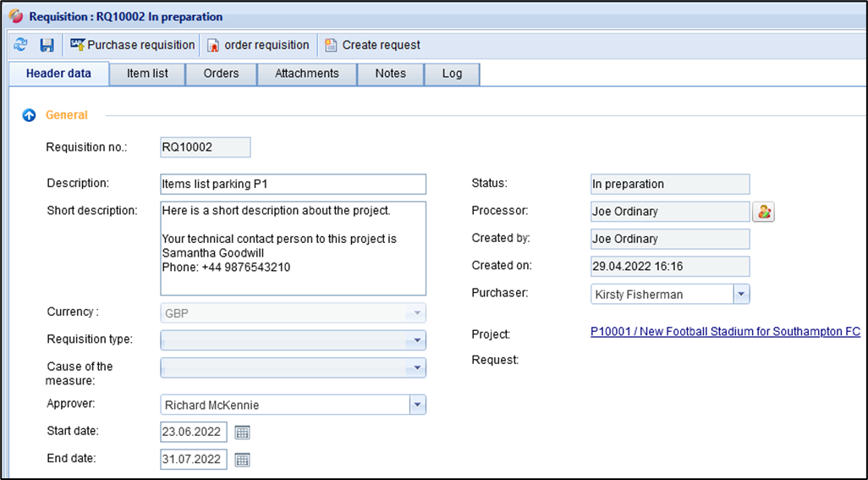
Task: Click into the Short description text area
Action: [x=293, y=247]
